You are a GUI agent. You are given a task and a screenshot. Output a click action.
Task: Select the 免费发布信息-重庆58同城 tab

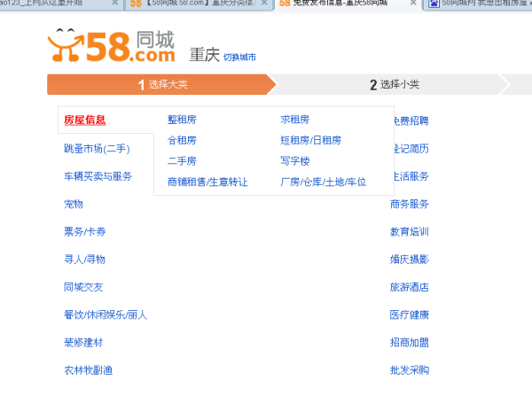[348, 4]
